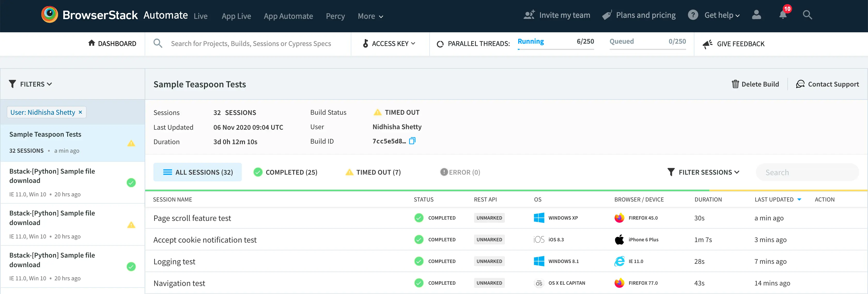
Task: Open the More menu in navbar
Action: pos(370,16)
